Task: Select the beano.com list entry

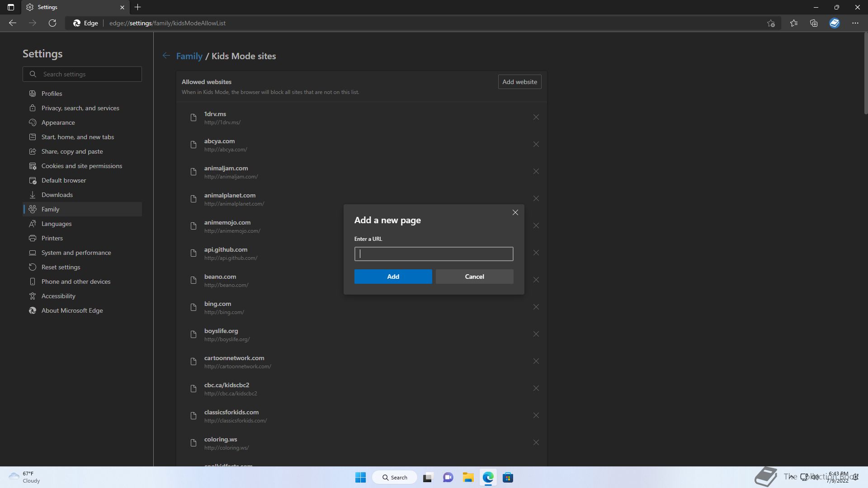Action: (362, 280)
